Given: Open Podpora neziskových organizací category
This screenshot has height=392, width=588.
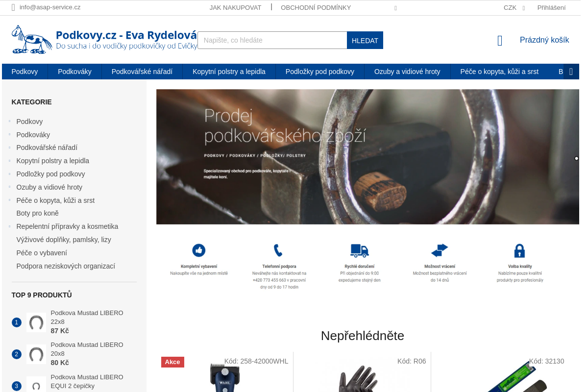Looking at the screenshot, I should pyautogui.click(x=66, y=266).
